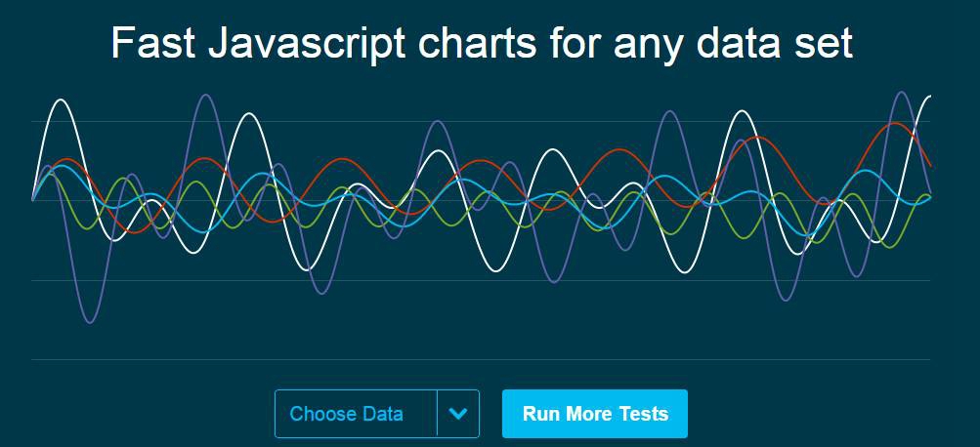Click the purple line's tall peak left of center
The height and width of the screenshot is (447, 980).
(x=205, y=95)
